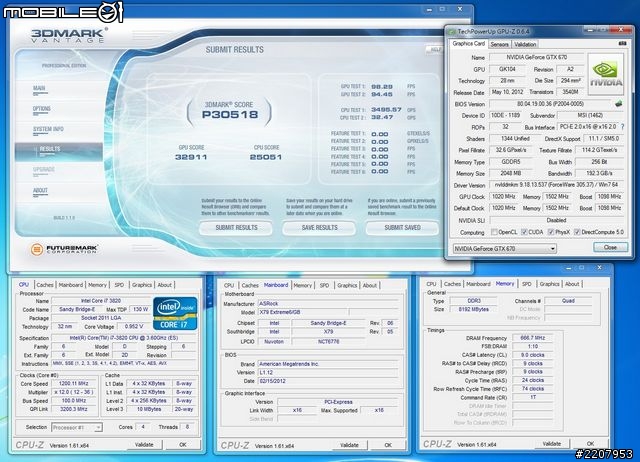Click the SUBMIT SAVED button
Image resolution: width=640 pixels, height=462 pixels.
[x=402, y=228]
